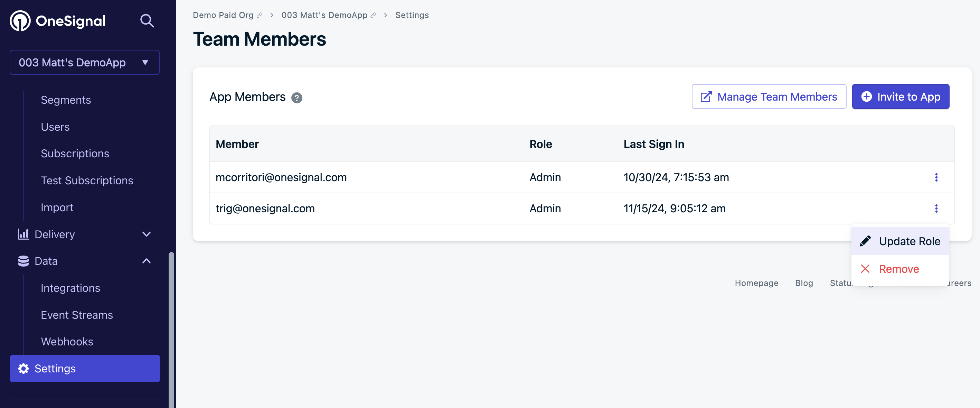Viewport: 980px width, 408px height.
Task: Click the Data database icon
Action: (23, 261)
